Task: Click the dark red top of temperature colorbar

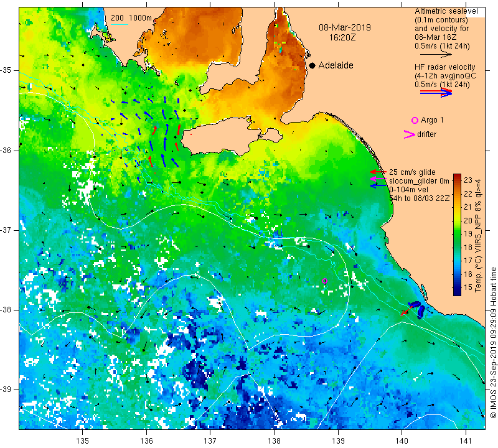Action: coord(457,177)
